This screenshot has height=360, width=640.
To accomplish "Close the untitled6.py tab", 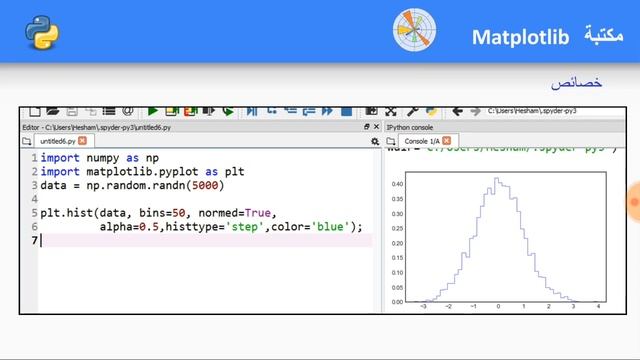I will click(x=82, y=141).
